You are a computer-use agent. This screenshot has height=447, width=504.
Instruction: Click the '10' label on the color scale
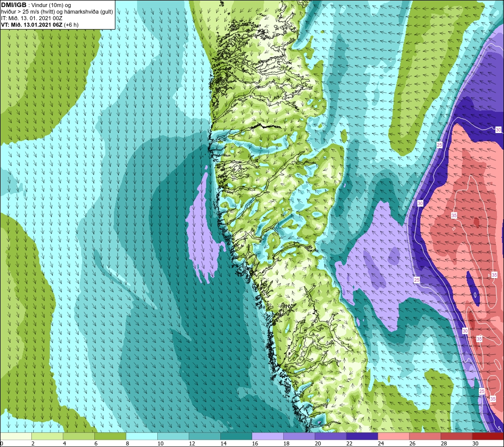pyautogui.click(x=160, y=443)
